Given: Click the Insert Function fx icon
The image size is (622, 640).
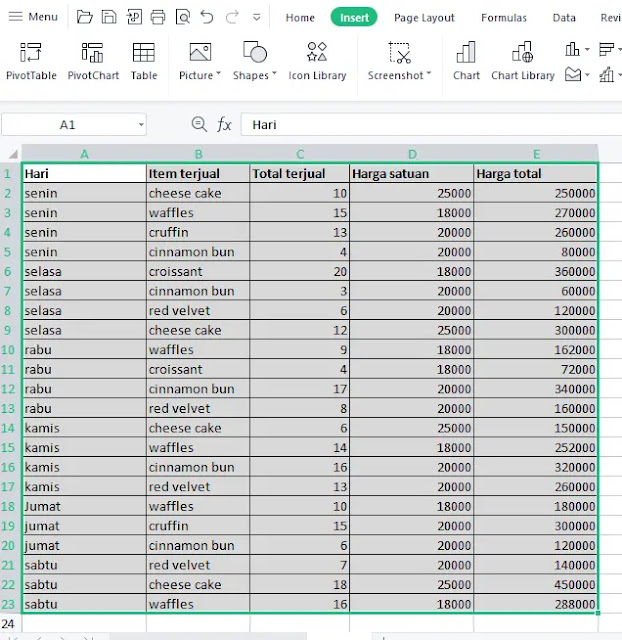Looking at the screenshot, I should [x=224, y=124].
